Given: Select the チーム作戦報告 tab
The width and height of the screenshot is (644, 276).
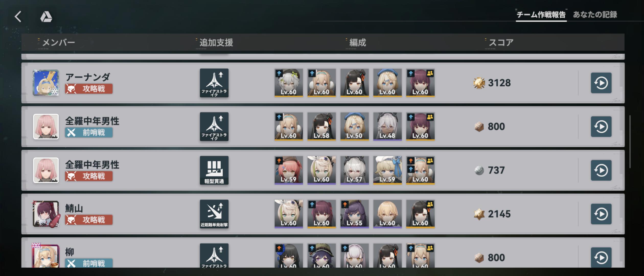Looking at the screenshot, I should point(541,15).
